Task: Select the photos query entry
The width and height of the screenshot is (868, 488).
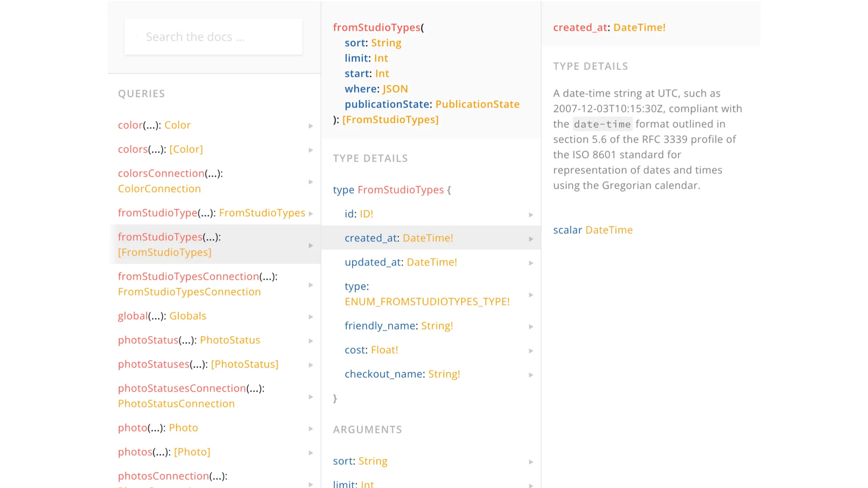Action: [164, 452]
